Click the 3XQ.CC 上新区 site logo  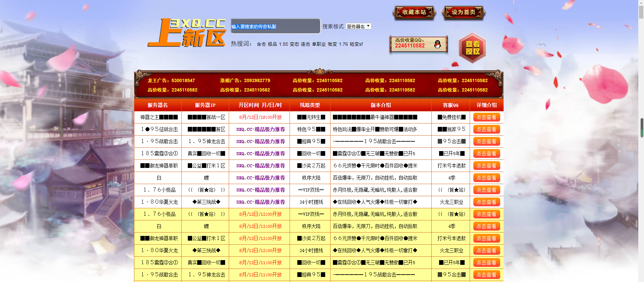(x=187, y=33)
